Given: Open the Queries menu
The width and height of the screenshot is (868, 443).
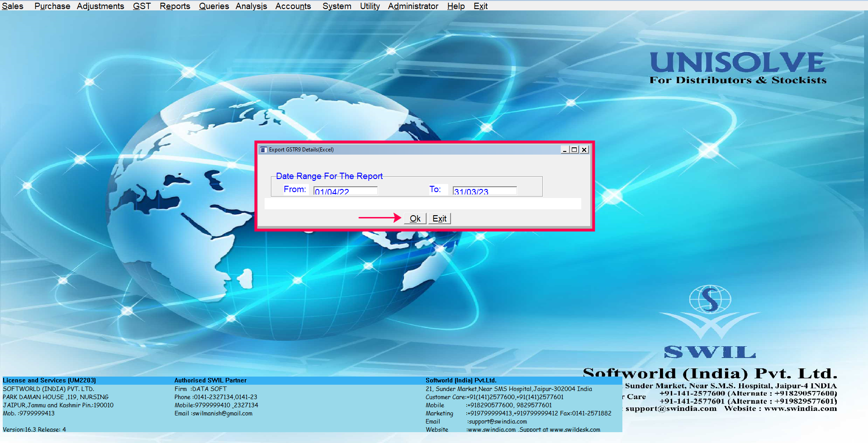Looking at the screenshot, I should [214, 6].
